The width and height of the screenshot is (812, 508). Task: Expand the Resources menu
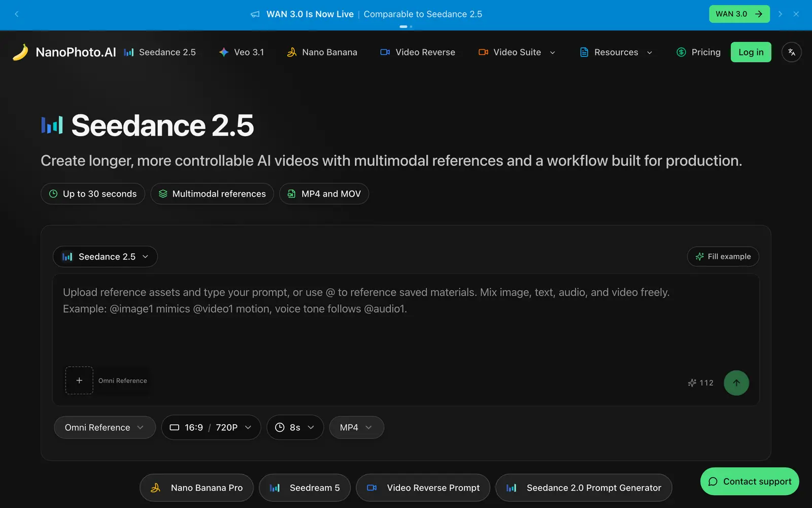point(616,52)
